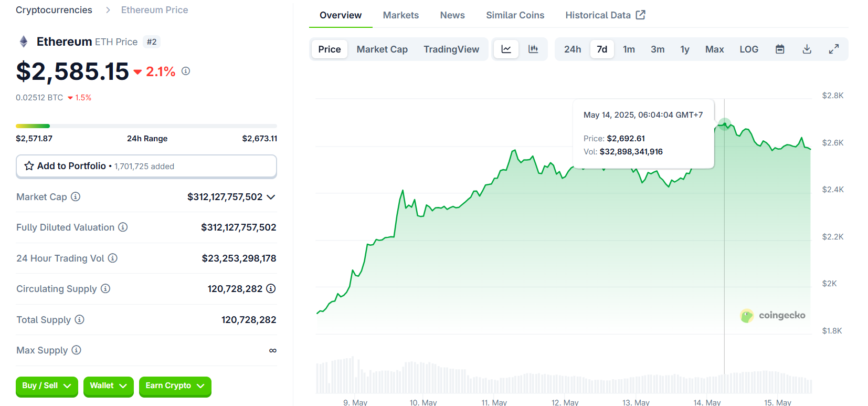Expand the chart to fullscreen
Image resolution: width=868 pixels, height=406 pixels.
coord(834,49)
